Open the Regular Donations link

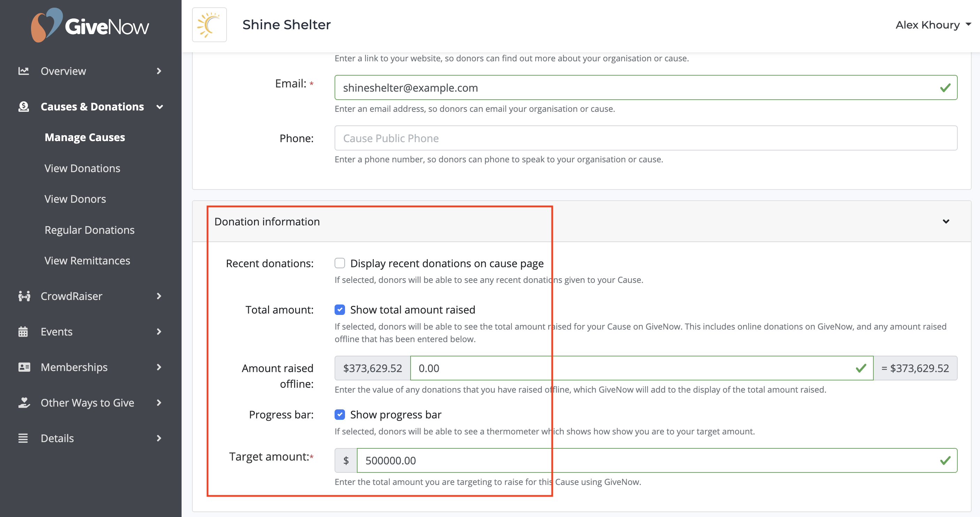point(90,230)
